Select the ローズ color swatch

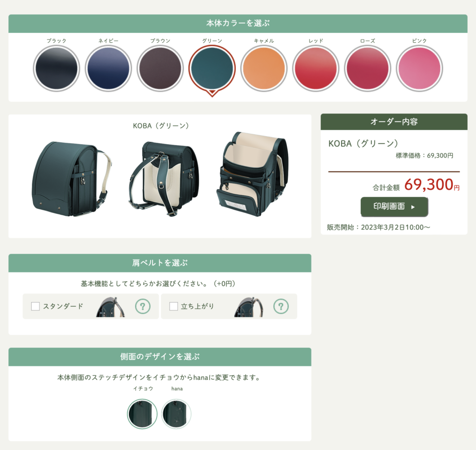(368, 68)
